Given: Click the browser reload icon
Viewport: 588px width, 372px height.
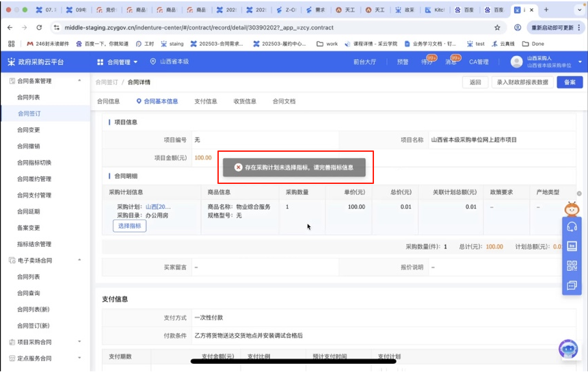Looking at the screenshot, I should (x=39, y=27).
